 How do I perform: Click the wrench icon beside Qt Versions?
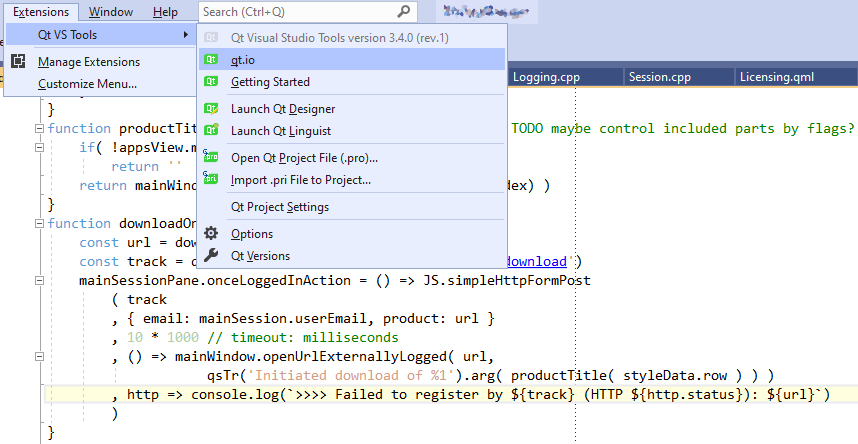[211, 255]
